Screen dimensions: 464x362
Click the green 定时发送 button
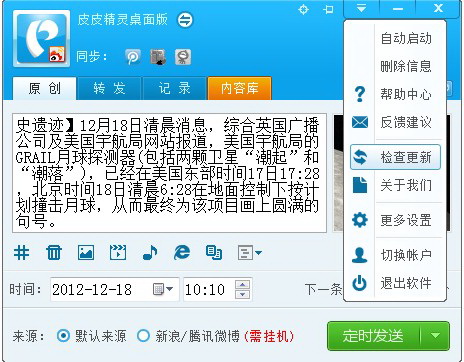pos(373,336)
